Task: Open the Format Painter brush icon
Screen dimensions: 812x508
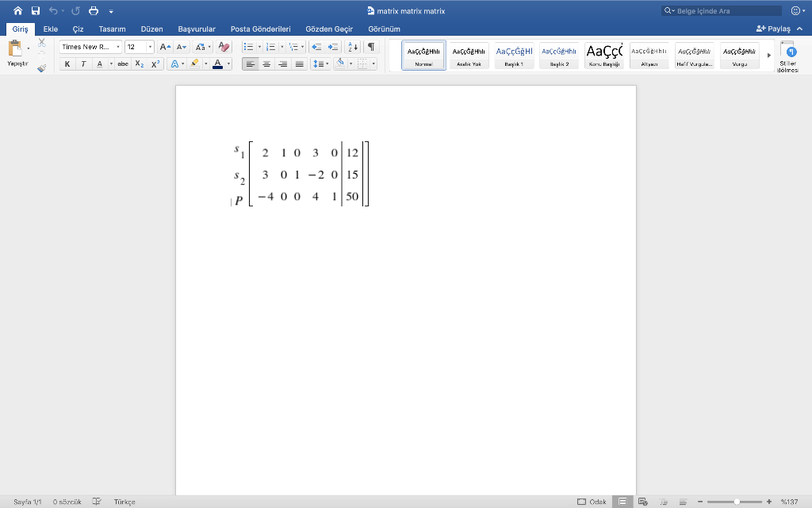Action: click(x=41, y=68)
